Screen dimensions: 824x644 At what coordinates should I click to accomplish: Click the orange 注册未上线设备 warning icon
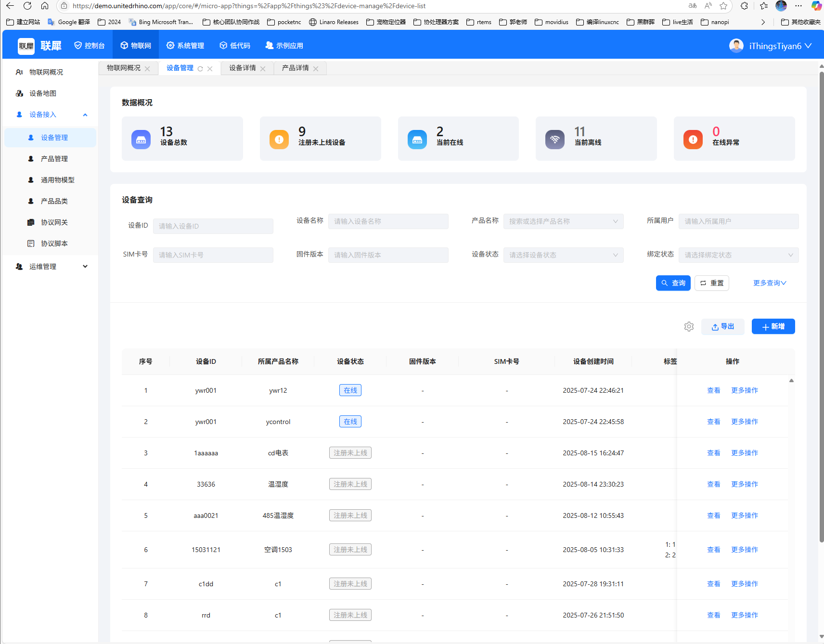point(279,140)
